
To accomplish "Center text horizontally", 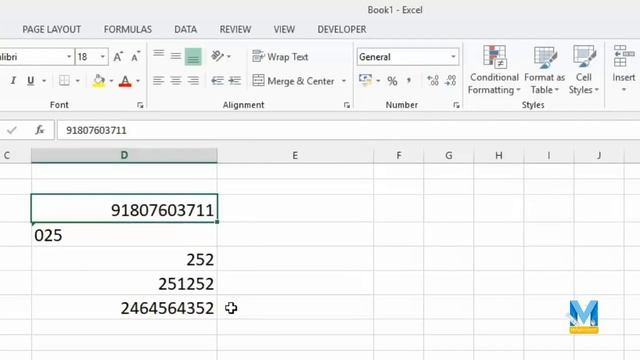I will [176, 81].
